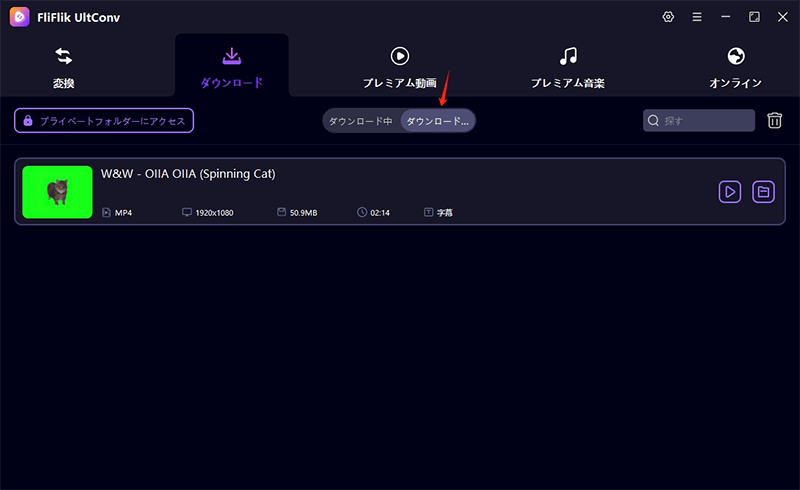
Task: Open the file location folder icon
Action: click(x=763, y=191)
